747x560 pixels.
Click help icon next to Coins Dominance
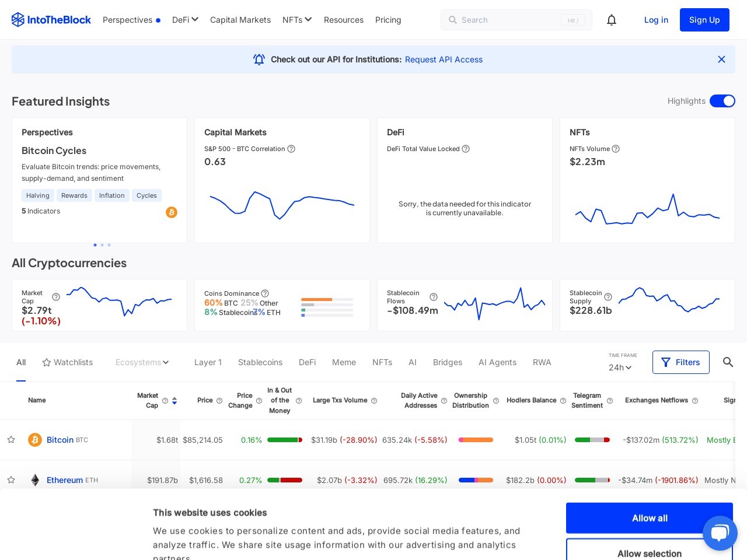point(265,293)
